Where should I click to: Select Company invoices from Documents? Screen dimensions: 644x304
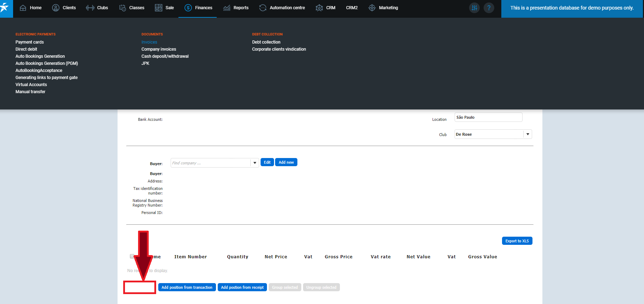pyautogui.click(x=159, y=49)
